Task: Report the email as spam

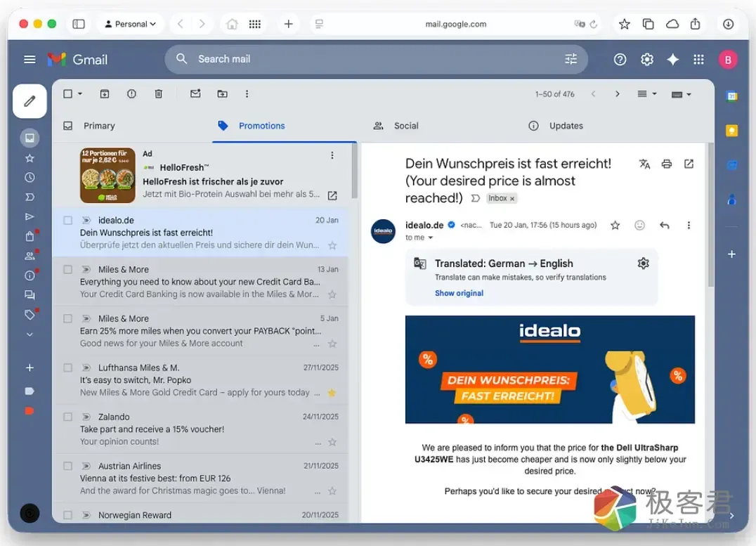Action: tap(131, 93)
